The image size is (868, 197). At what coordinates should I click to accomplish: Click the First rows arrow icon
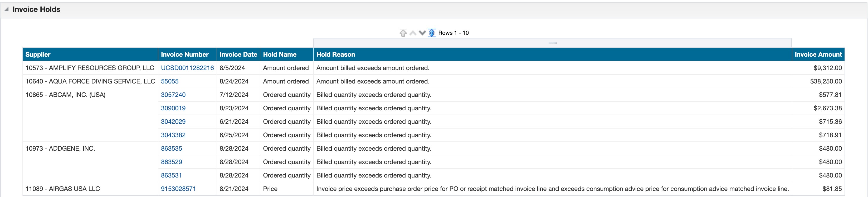click(403, 33)
